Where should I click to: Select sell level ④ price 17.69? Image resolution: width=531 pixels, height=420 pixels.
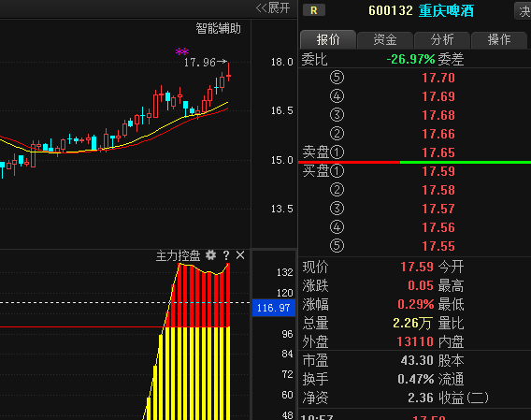(438, 96)
